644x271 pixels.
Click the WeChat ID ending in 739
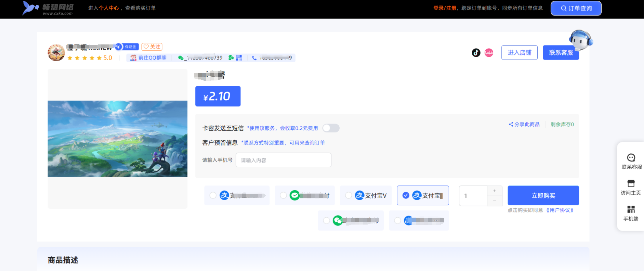click(203, 58)
